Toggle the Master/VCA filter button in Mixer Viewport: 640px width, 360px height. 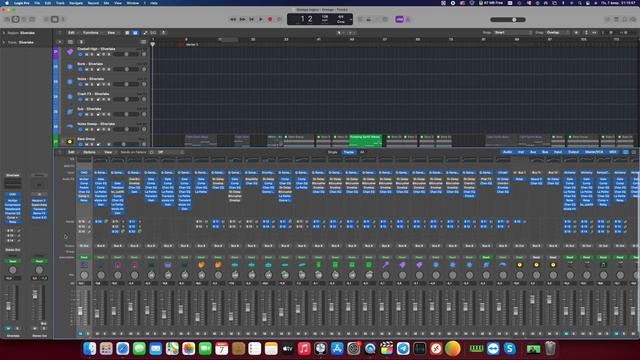tap(594, 152)
